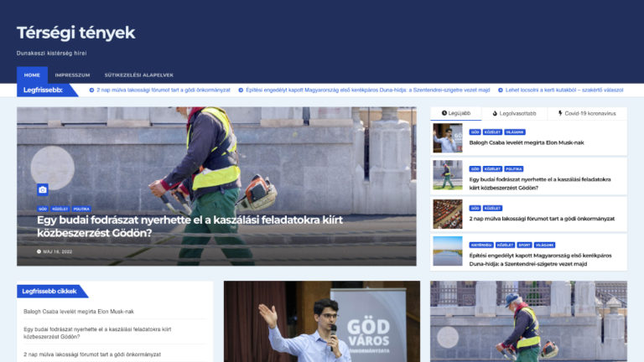Viewport: 644px width, 362px height.
Task: Click the lightning icon in Covid-19 tab
Action: click(x=560, y=113)
